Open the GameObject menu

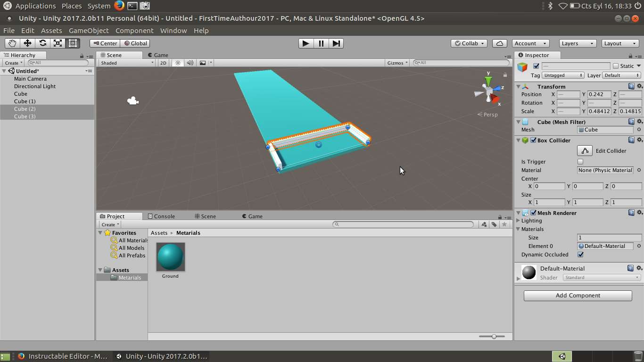[89, 31]
